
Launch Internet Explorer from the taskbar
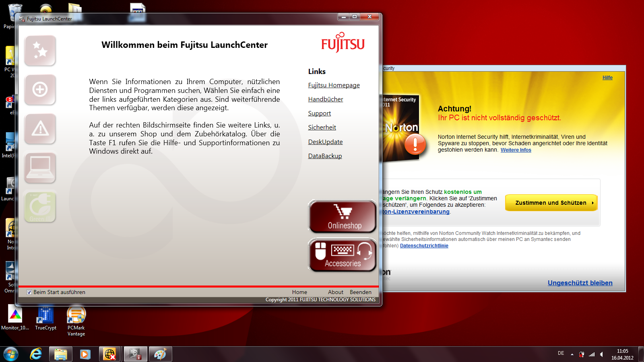pyautogui.click(x=36, y=354)
